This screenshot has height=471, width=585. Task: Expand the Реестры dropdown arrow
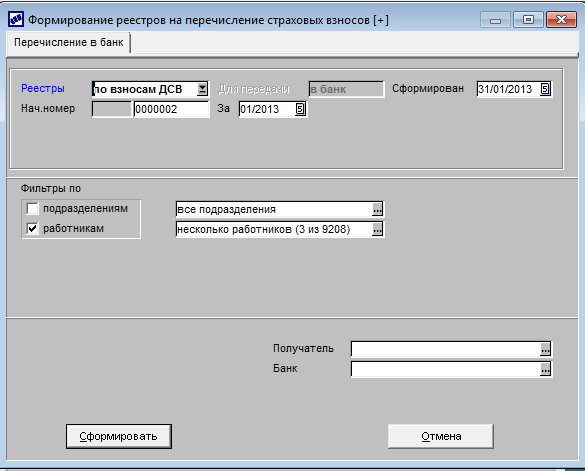coord(202,89)
